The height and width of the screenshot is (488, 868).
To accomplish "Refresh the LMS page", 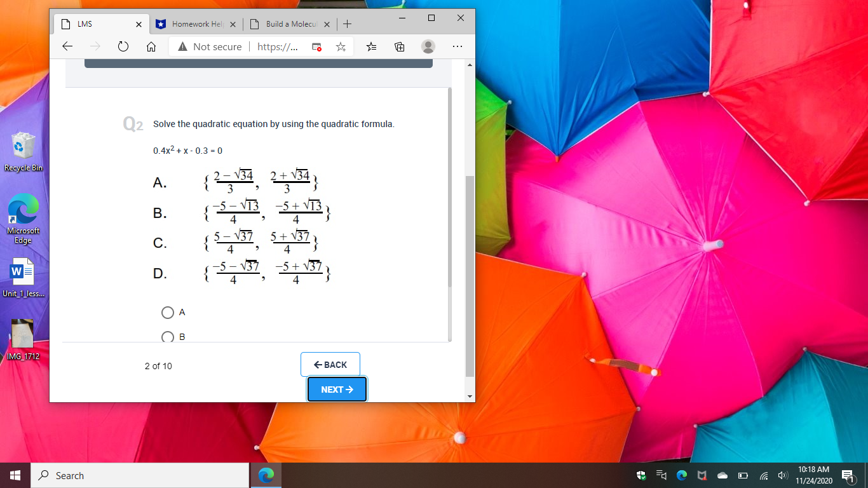I will tap(123, 46).
